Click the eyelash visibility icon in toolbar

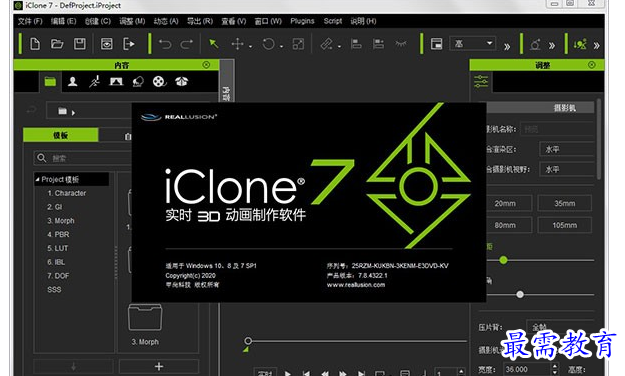tap(401, 44)
